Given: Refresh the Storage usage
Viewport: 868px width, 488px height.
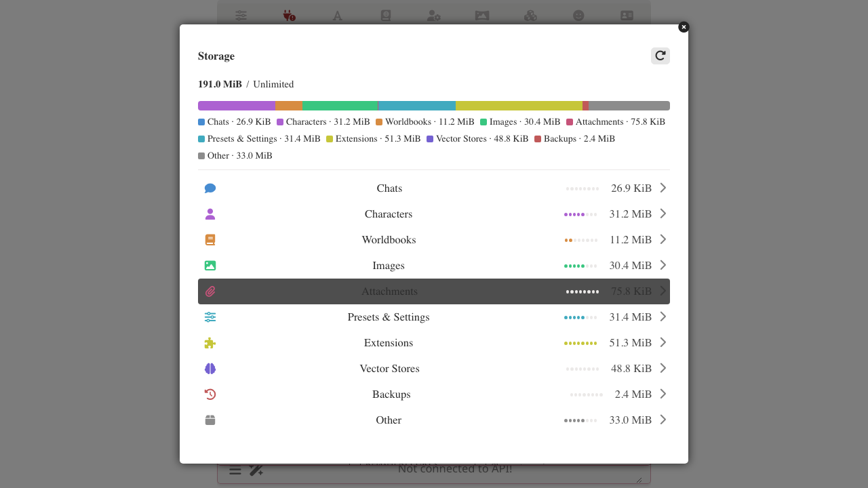Looking at the screenshot, I should (x=660, y=56).
